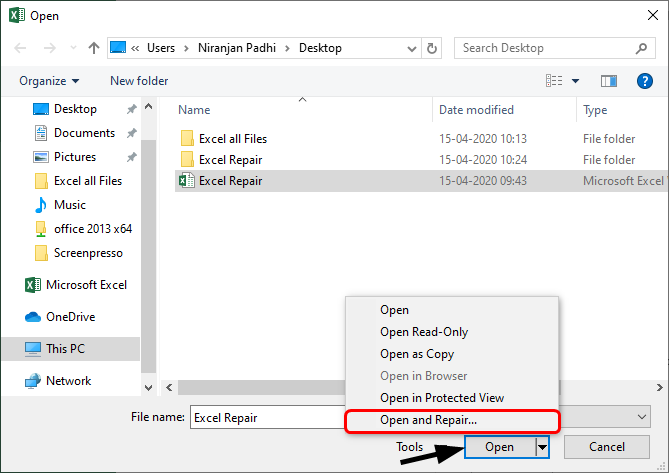The image size is (669, 473).
Task: Click the computer icon in address bar
Action: coord(118,47)
